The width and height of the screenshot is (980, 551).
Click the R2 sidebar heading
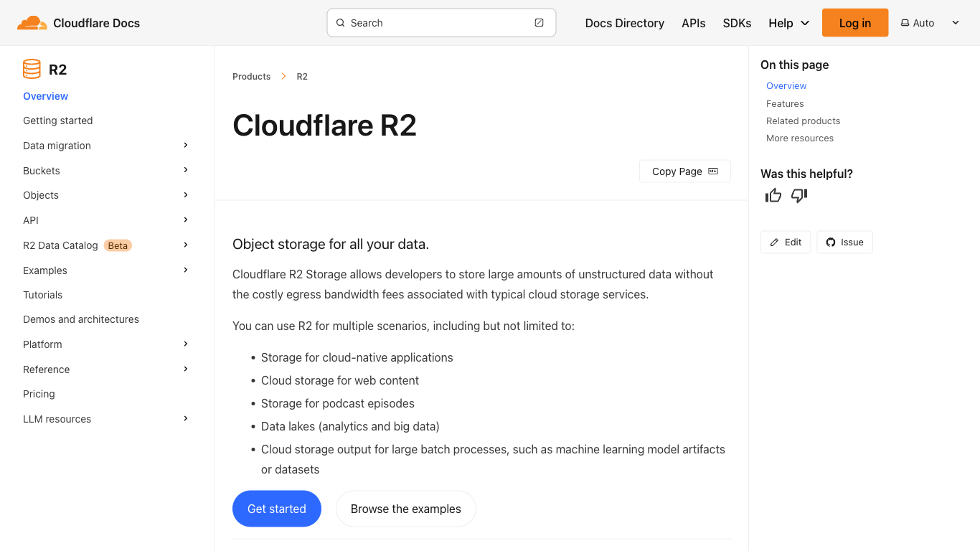(58, 70)
